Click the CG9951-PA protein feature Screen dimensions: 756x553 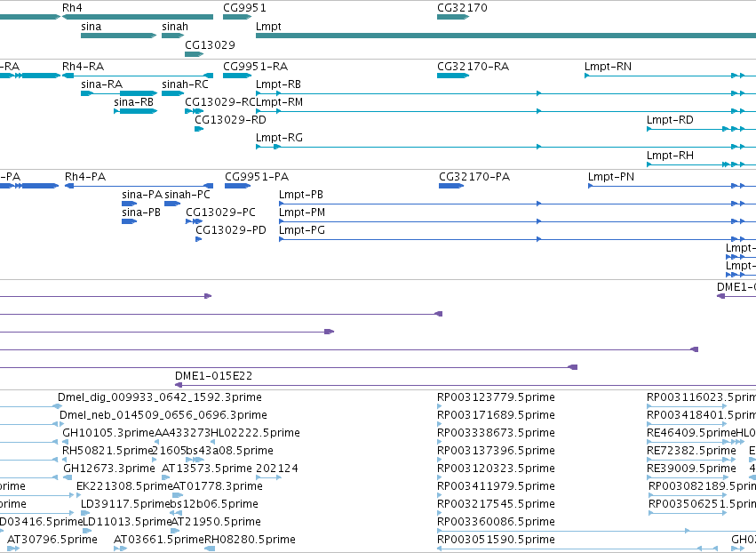coord(237,186)
